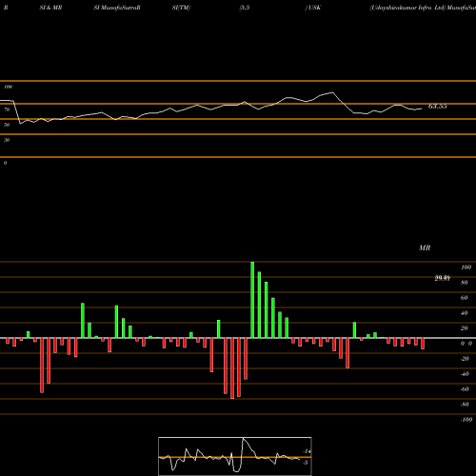Click the ') USK' symbol text in header
This screenshot has width=476, height=476.
(313, 8)
